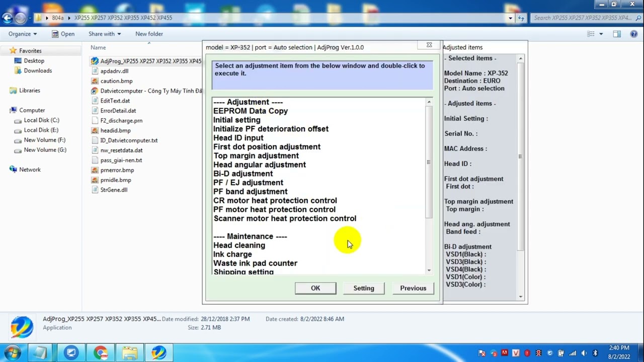Viewport: 644px width, 362px height.
Task: Click the Setting button in AdjProg
Action: tap(364, 288)
